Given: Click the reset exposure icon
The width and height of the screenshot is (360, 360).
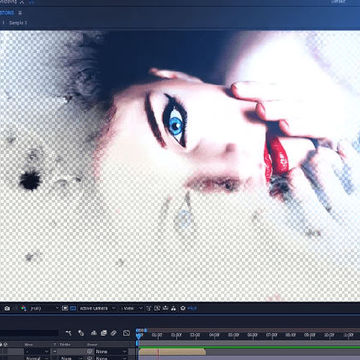Looking at the screenshot, I should coord(183,308).
